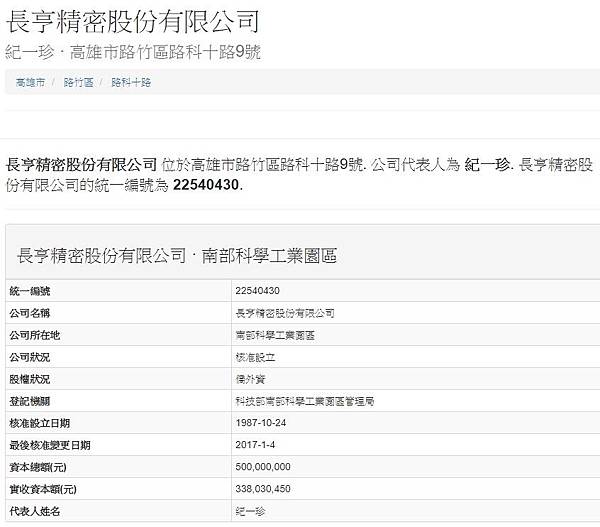
Task: Open the 路竹區 breadcrumb link
Action: coord(78,82)
